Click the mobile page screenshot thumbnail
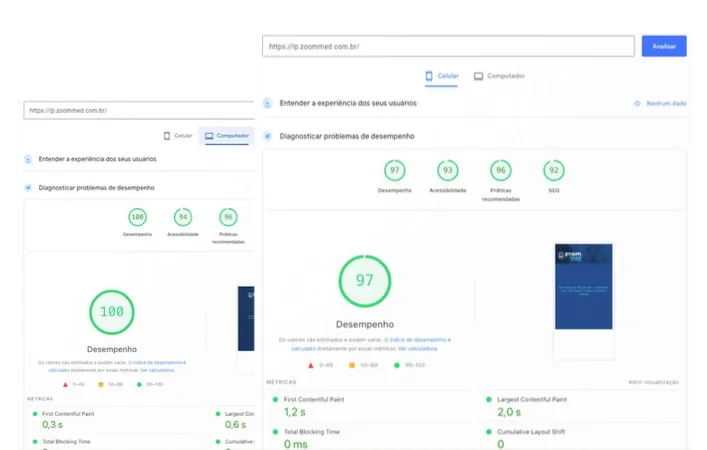 pos(583,286)
